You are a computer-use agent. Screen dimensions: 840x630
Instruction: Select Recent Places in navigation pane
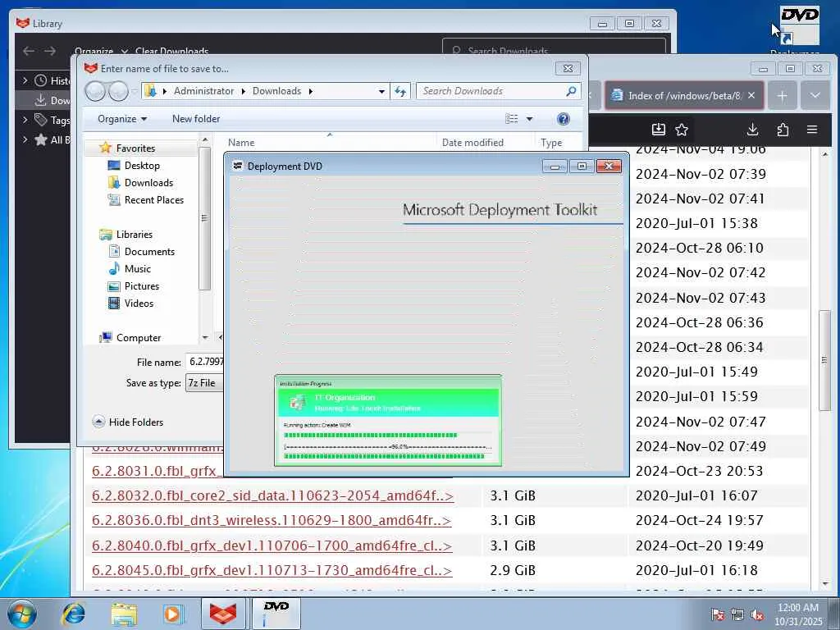click(x=153, y=200)
